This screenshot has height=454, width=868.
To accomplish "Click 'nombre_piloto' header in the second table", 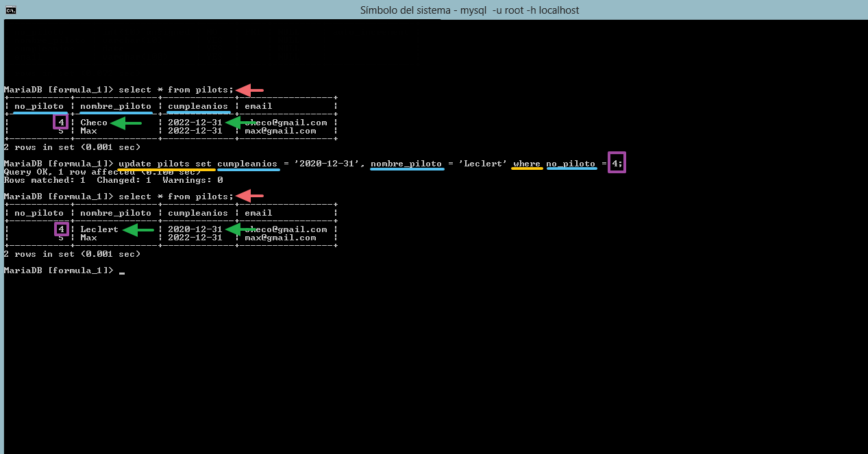I will (x=115, y=213).
